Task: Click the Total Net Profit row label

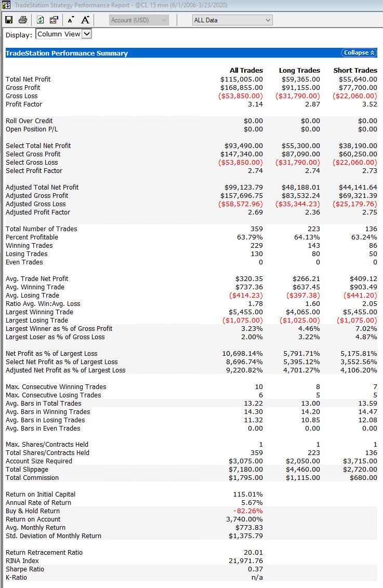Action: [28, 79]
